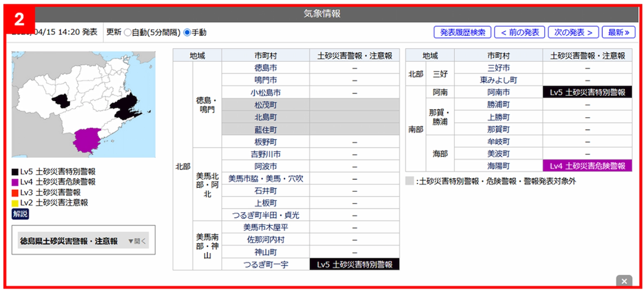Expand the 徳島県土砂災害警報・注意報 panel
Screen dimensions: 644x290
pyautogui.click(x=83, y=241)
